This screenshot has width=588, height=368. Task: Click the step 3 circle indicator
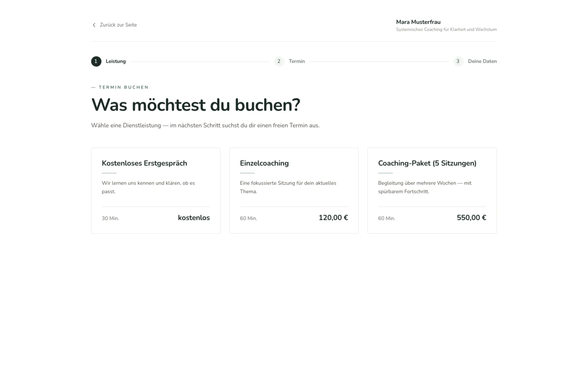click(x=458, y=61)
